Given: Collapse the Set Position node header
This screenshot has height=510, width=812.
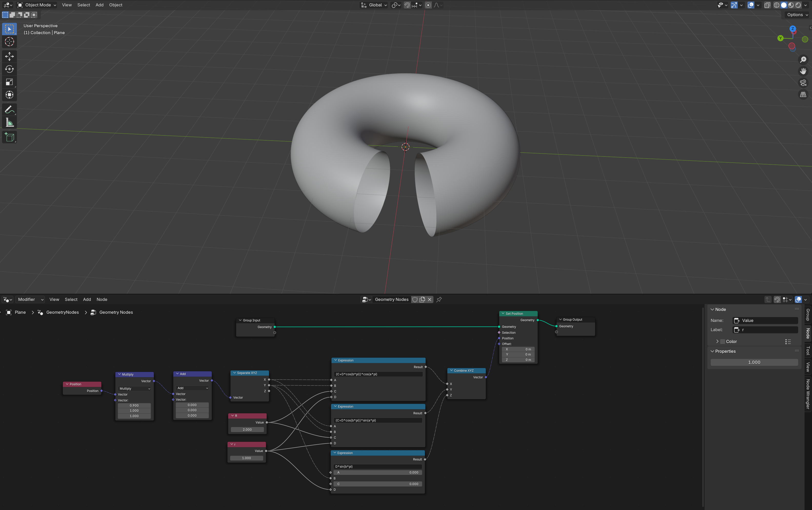Looking at the screenshot, I should 503,314.
